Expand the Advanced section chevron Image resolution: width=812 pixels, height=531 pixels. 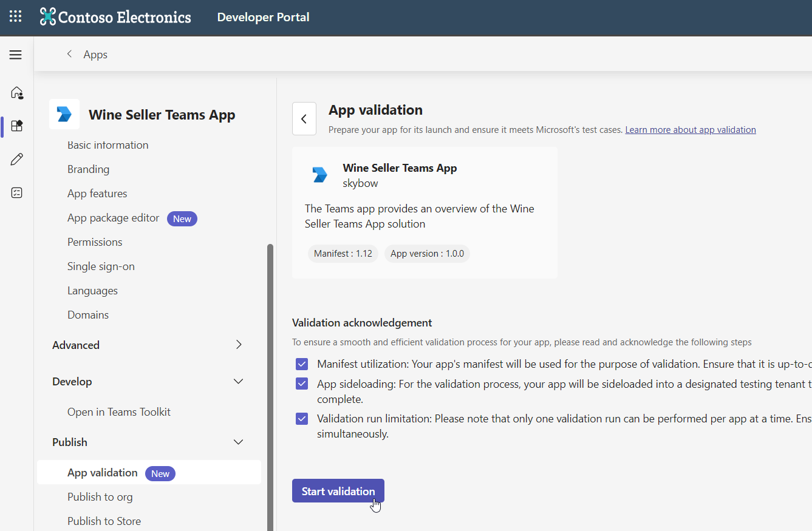pos(239,345)
